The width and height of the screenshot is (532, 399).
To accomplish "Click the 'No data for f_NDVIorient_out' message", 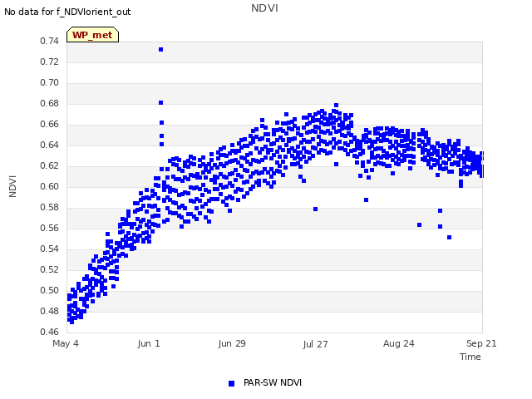I will [67, 12].
